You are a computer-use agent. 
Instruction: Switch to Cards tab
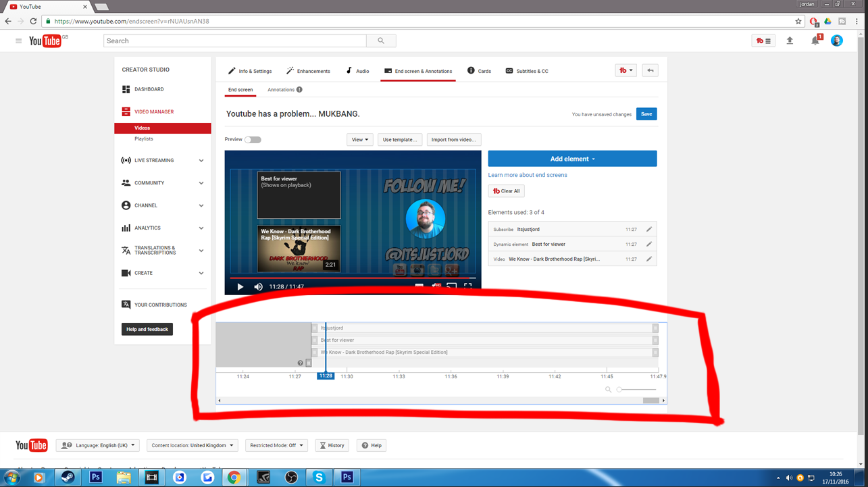point(479,71)
